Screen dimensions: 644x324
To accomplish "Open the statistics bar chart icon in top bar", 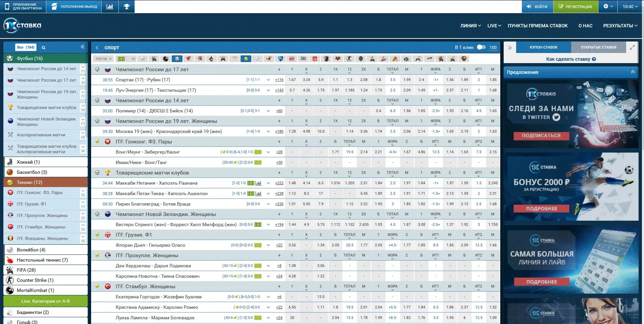I will [110, 6].
